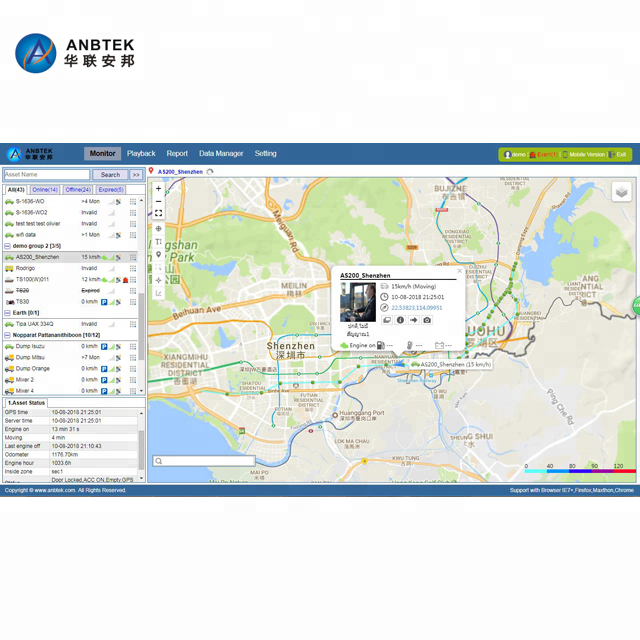Expand the advanced search arrows button

[136, 175]
